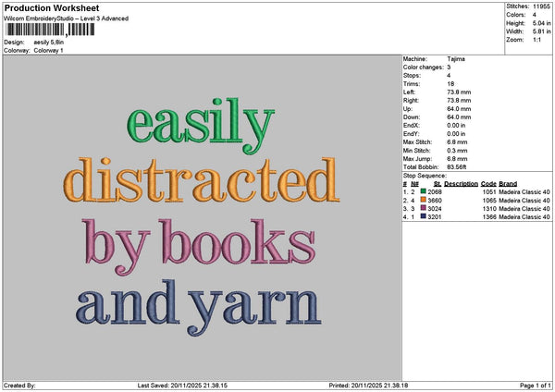Click the "Color changes:" label

pos(424,67)
